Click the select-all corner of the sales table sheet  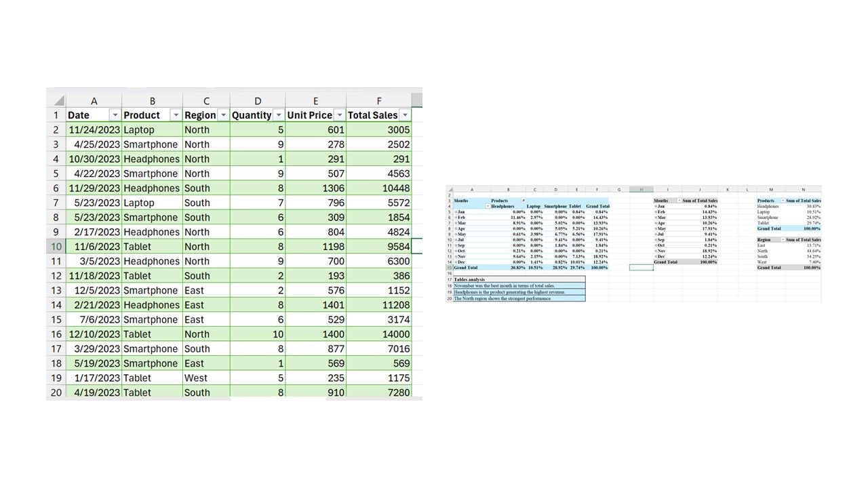coord(56,100)
